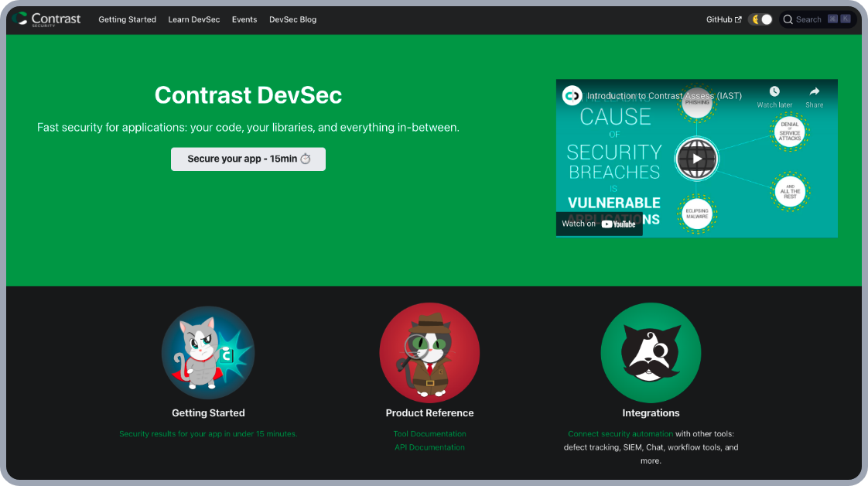The height and width of the screenshot is (486, 868).
Task: Open the Events nav item
Action: point(244,19)
